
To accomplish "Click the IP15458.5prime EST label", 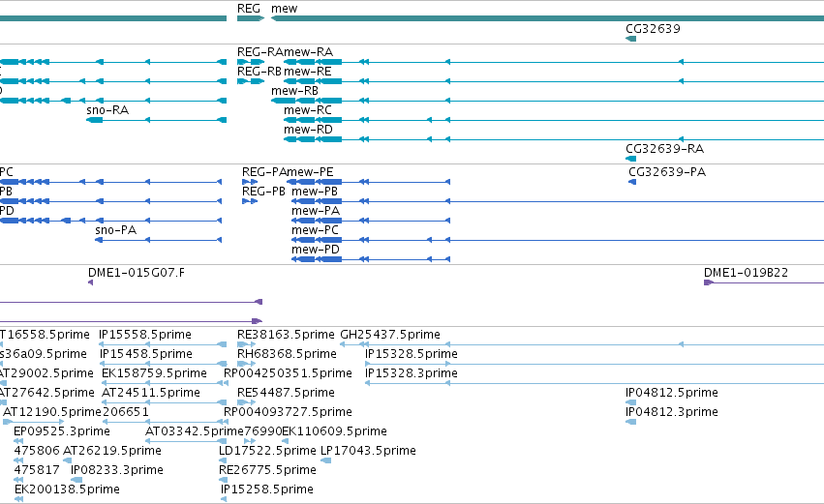I will (x=146, y=354).
